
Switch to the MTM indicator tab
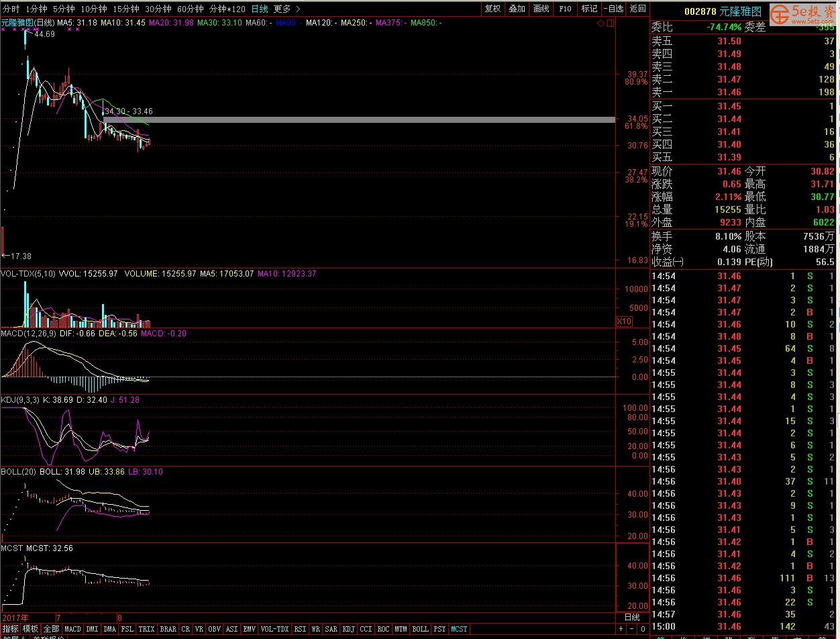[401, 629]
